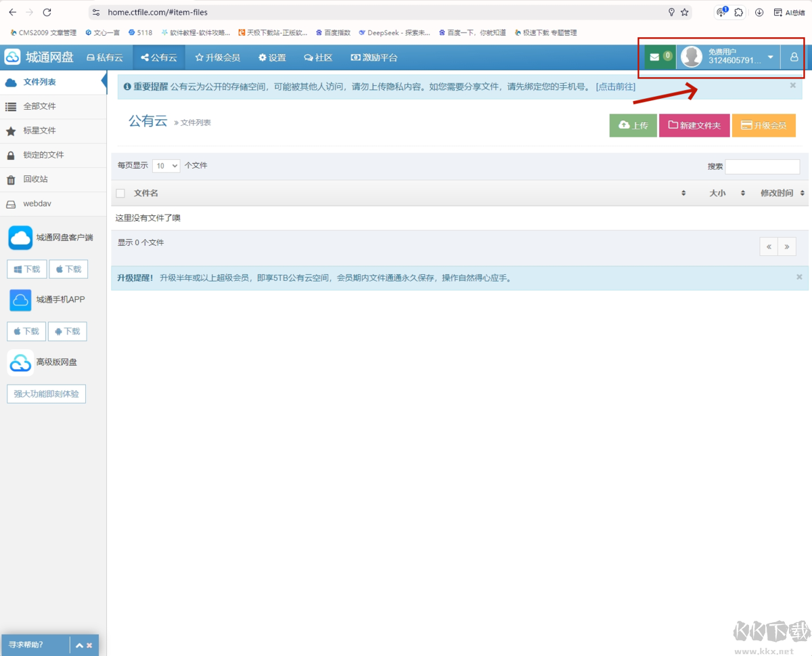Sort by the 修改时间 column
Image resolution: width=812 pixels, height=656 pixels.
pyautogui.click(x=777, y=193)
